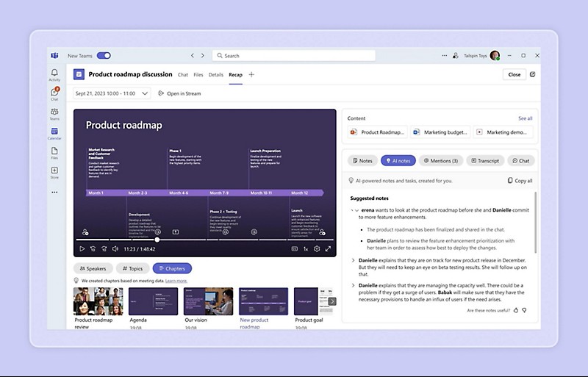Open the Transcript tab
Viewport: 588px width, 377px height.
(x=485, y=160)
